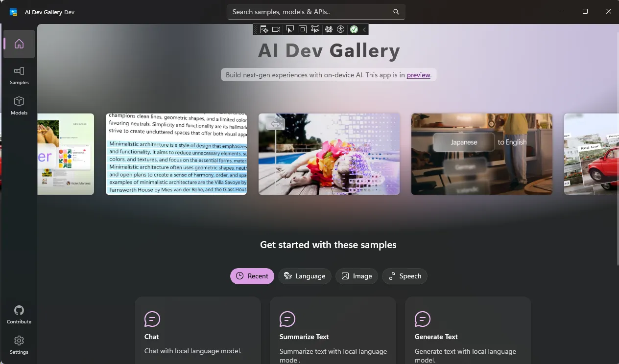Image resolution: width=619 pixels, height=364 pixels.
Task: Go to Live Visual Tree in debug toolbar
Action: click(264, 29)
